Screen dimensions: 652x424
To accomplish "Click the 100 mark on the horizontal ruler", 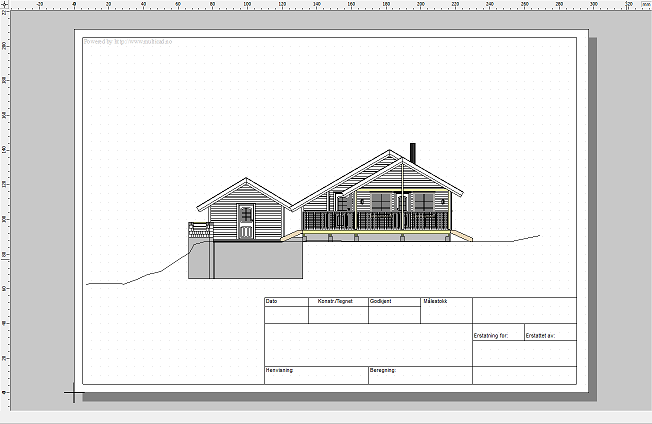I will [247, 4].
